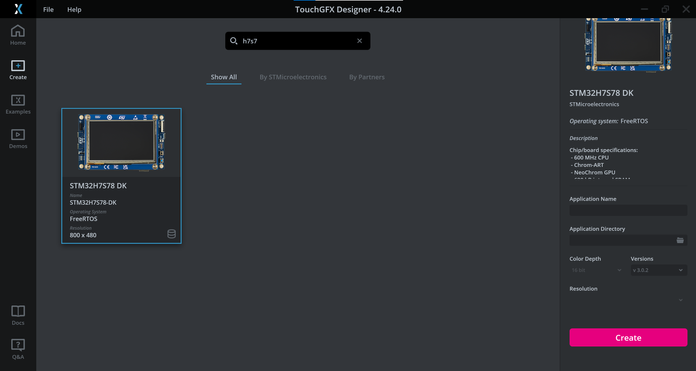
Task: Open the Home section in sidebar
Action: pos(18,35)
